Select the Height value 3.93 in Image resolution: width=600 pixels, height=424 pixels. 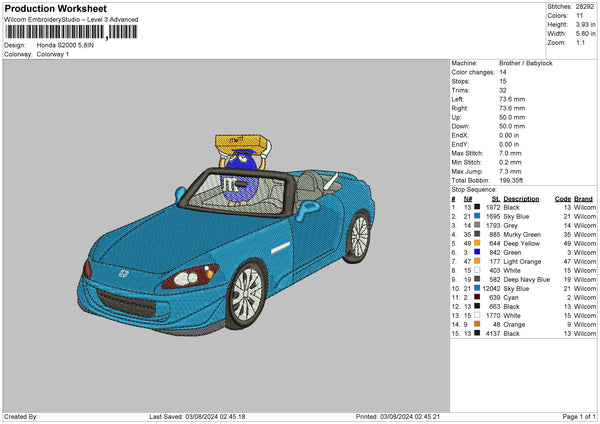tap(585, 24)
